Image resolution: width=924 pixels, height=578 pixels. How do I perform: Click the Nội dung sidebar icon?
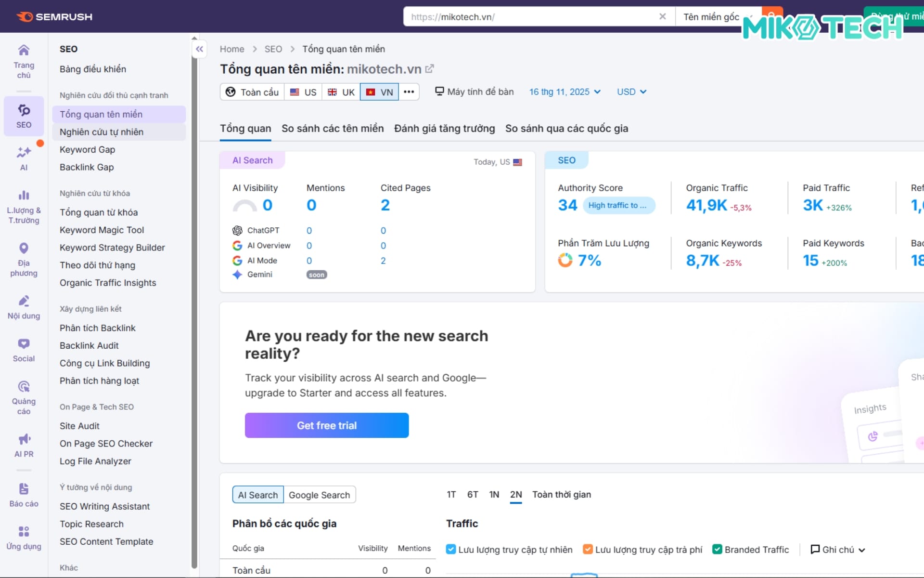click(24, 306)
